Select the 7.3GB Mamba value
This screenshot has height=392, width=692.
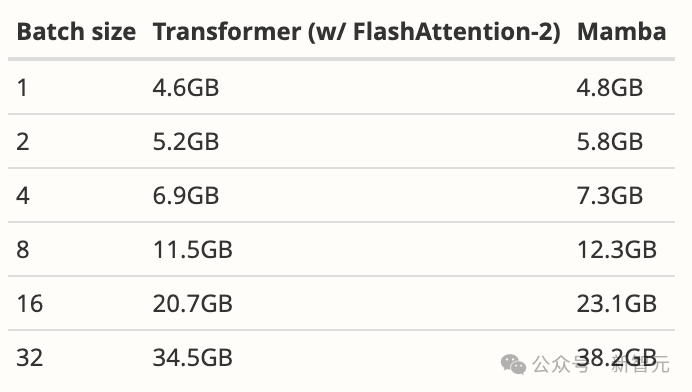tap(610, 196)
